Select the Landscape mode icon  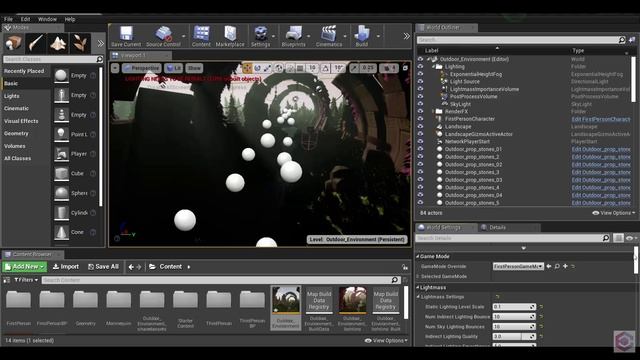(58, 43)
